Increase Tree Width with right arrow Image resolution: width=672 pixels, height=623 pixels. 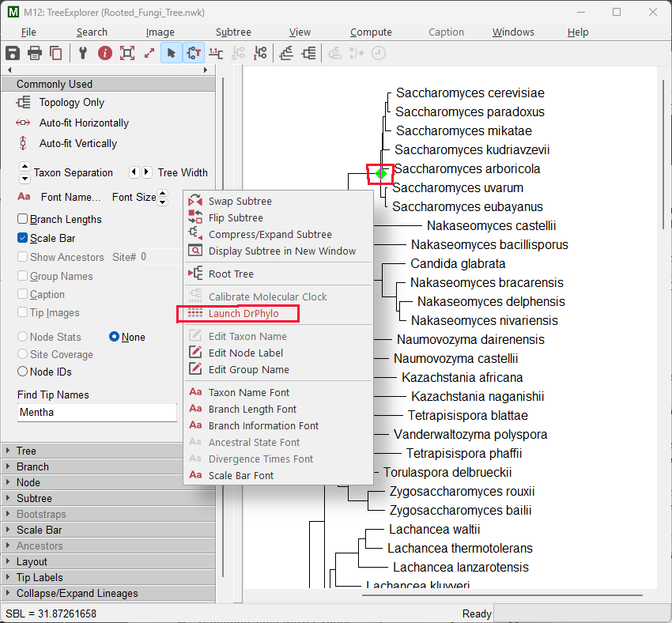[x=147, y=172]
